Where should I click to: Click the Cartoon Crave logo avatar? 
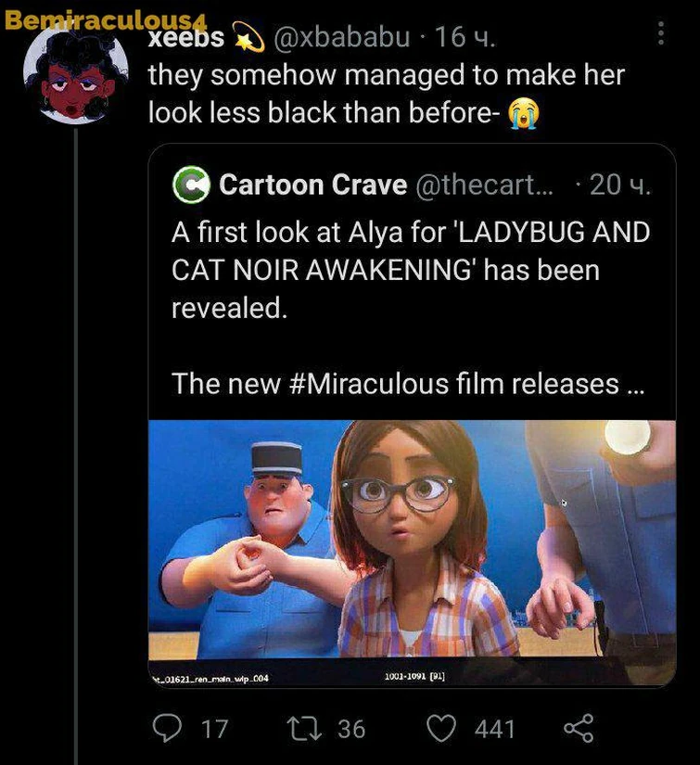(x=191, y=185)
